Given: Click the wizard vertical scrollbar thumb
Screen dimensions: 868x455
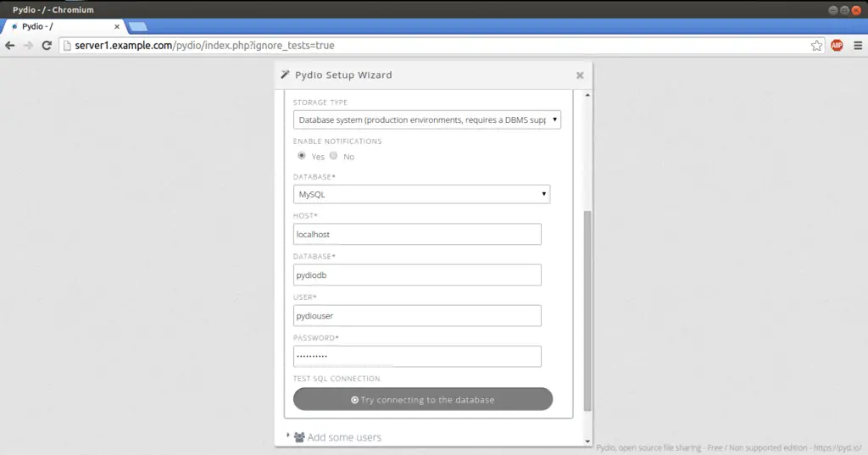Looking at the screenshot, I should [x=587, y=310].
